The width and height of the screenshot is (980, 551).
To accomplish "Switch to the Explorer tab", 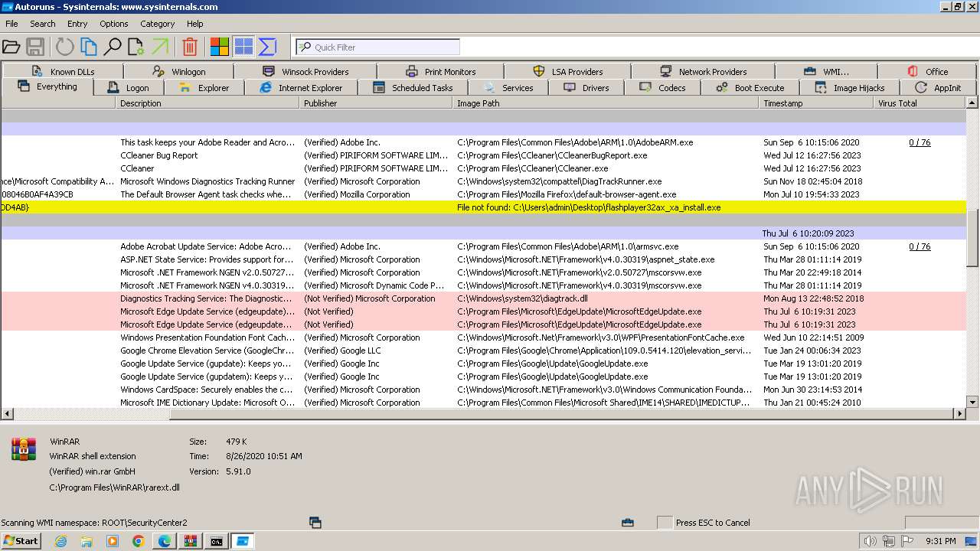I will click(204, 88).
